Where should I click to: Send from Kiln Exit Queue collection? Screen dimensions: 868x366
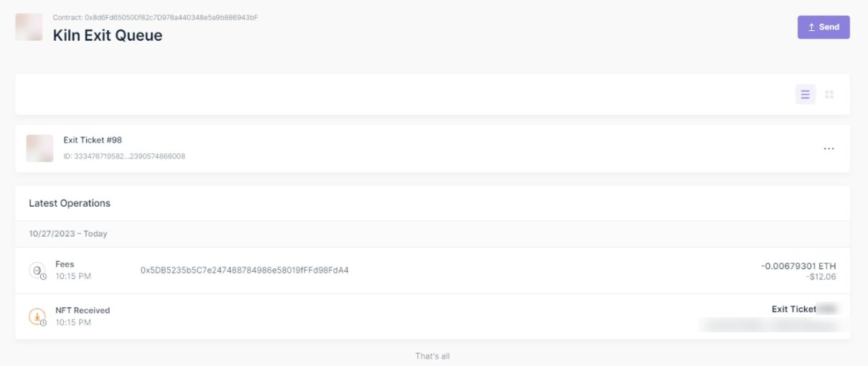pos(823,27)
